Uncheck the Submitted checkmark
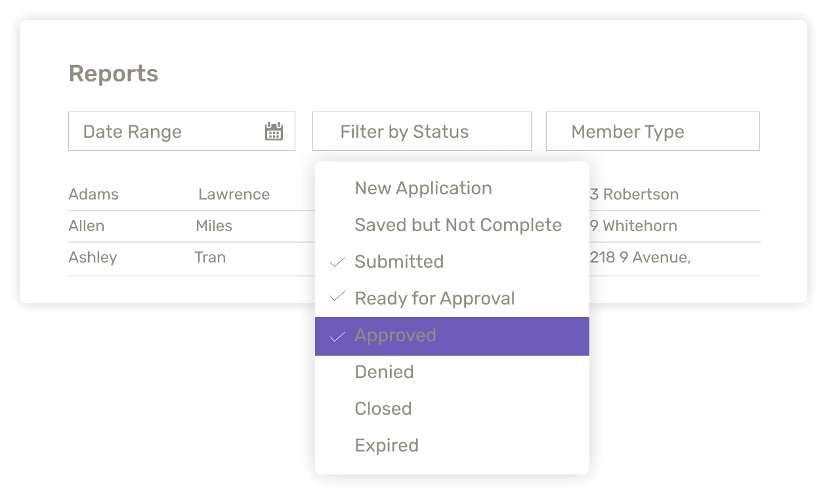The image size is (827, 504). pos(337,262)
